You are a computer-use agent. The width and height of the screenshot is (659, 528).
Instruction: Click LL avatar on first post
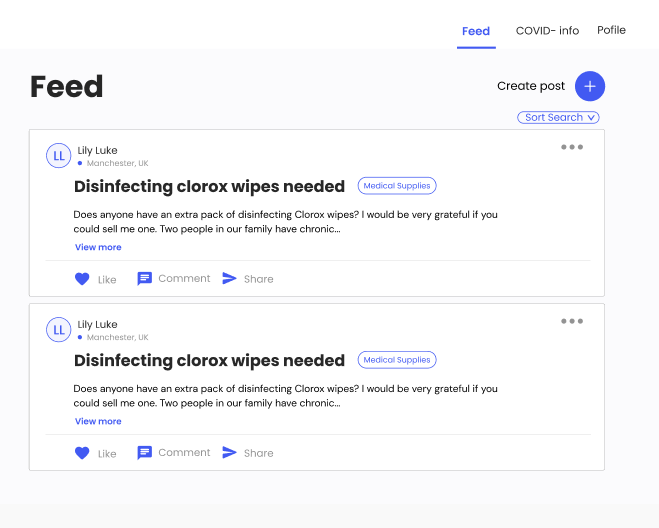pos(58,156)
